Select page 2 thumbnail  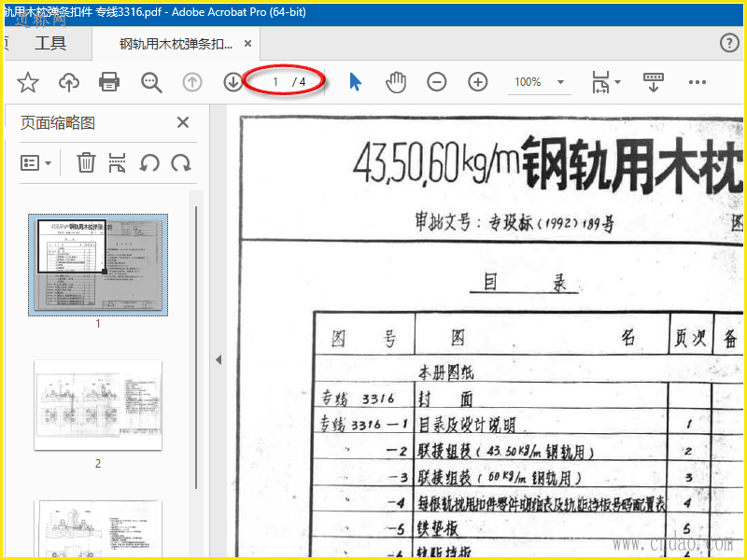tap(98, 405)
